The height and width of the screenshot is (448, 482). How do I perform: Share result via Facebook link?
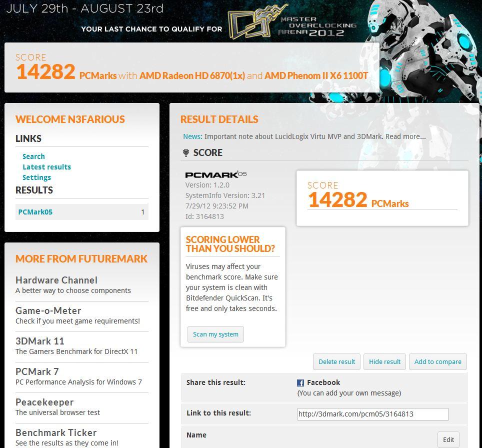[323, 382]
